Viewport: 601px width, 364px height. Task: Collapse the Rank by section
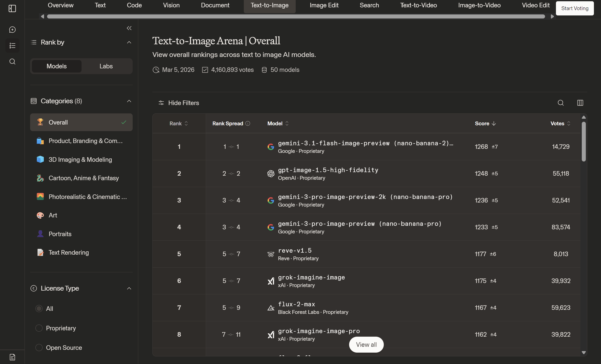tap(129, 42)
